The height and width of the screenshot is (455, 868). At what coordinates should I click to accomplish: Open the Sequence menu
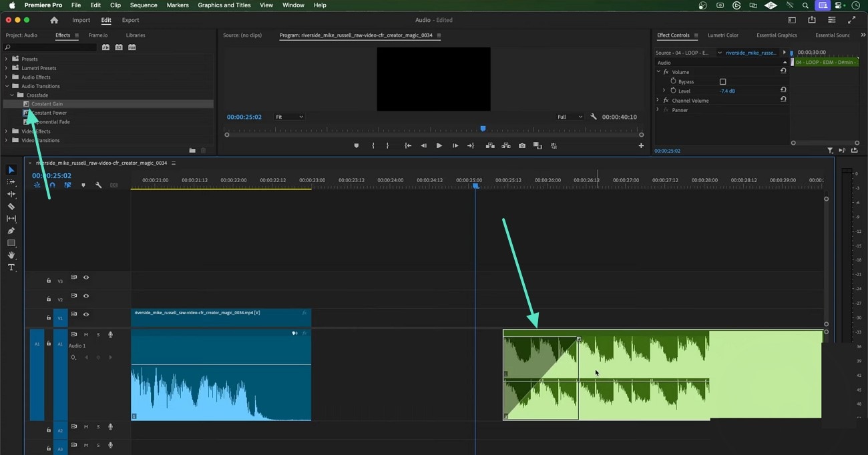click(x=144, y=5)
